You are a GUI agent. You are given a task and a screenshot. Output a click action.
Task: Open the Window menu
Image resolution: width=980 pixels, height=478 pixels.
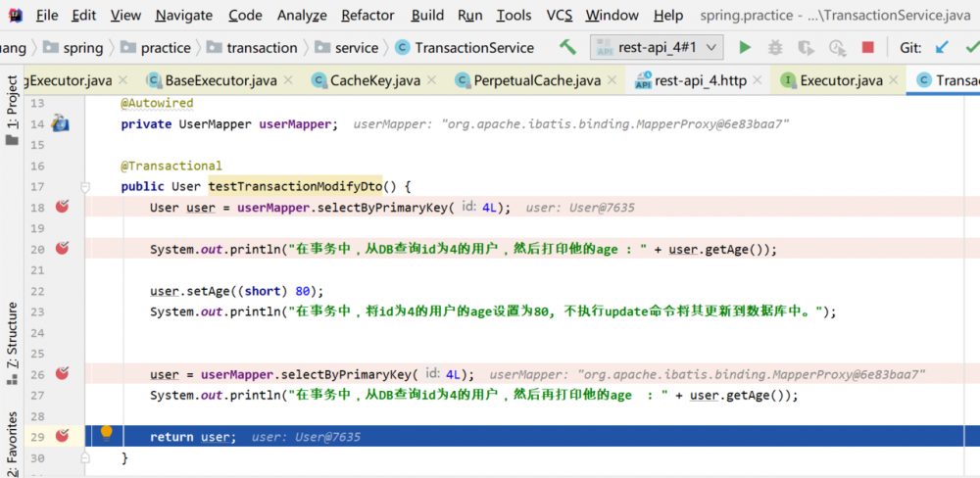pyautogui.click(x=612, y=15)
